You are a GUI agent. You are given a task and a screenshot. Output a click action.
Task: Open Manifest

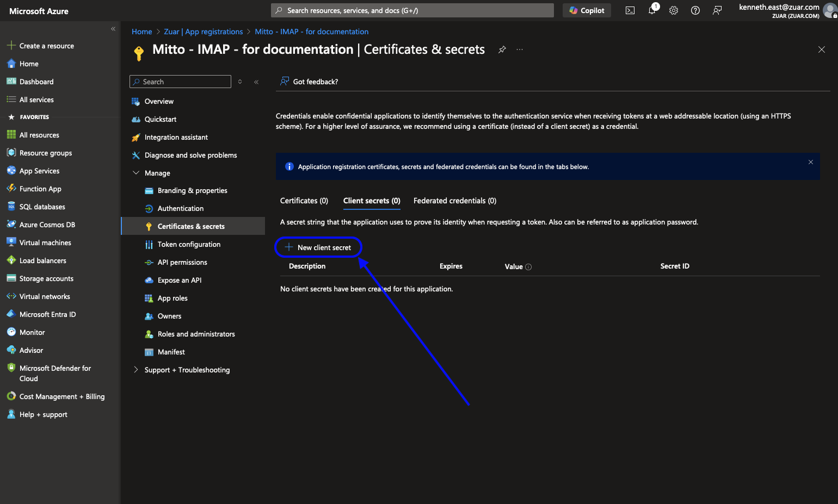(165, 352)
